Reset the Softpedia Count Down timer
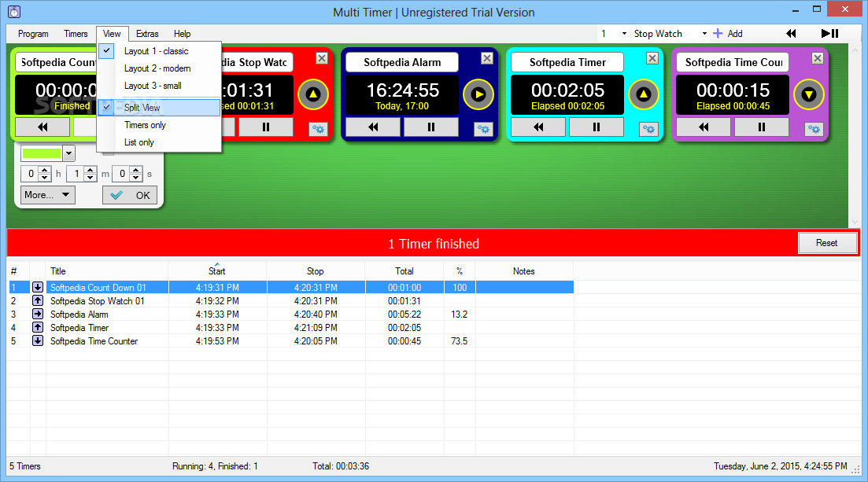This screenshot has height=482, width=868. [42, 127]
